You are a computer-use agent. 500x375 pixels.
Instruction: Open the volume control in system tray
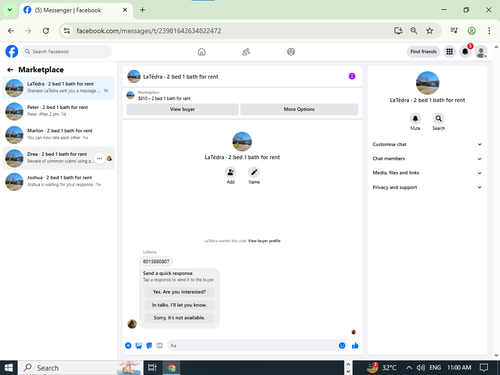(421, 368)
